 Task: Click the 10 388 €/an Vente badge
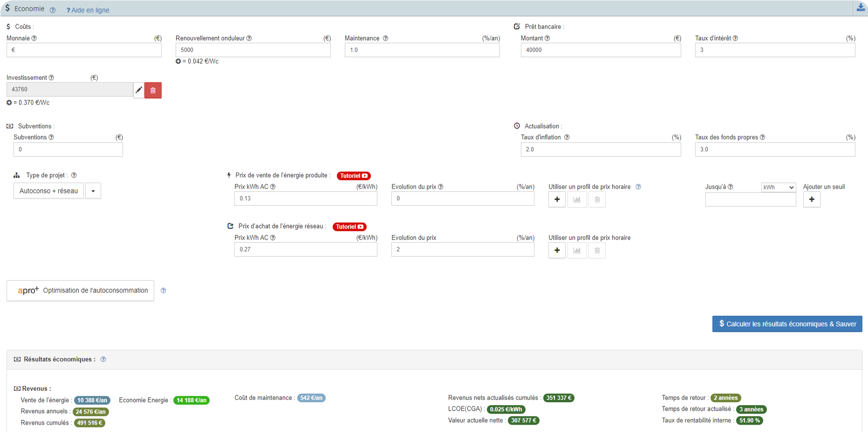click(92, 400)
